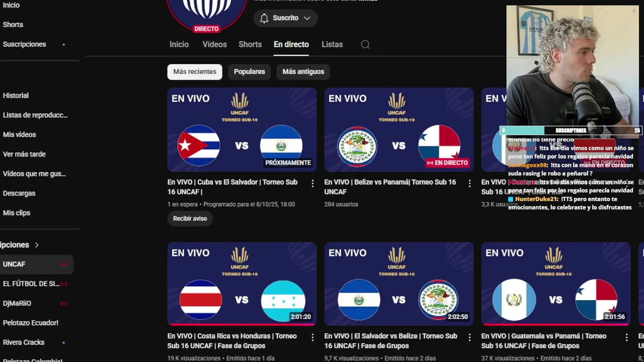
Task: Click the 284 usuarios viewer count
Action: [x=341, y=205]
